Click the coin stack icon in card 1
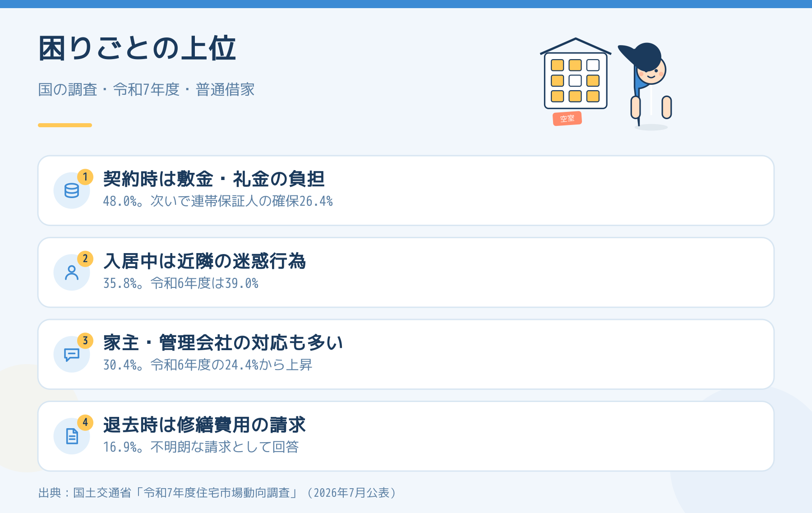The height and width of the screenshot is (513, 812). coord(72,190)
